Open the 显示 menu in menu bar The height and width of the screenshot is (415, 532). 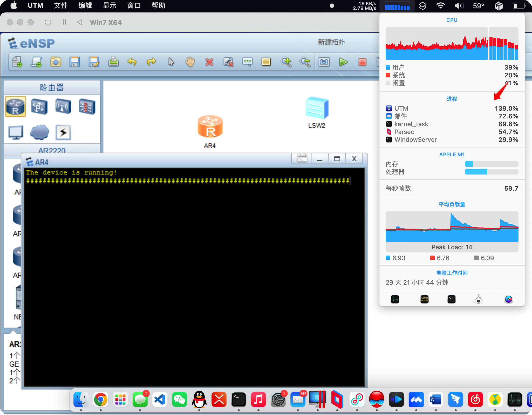110,5
